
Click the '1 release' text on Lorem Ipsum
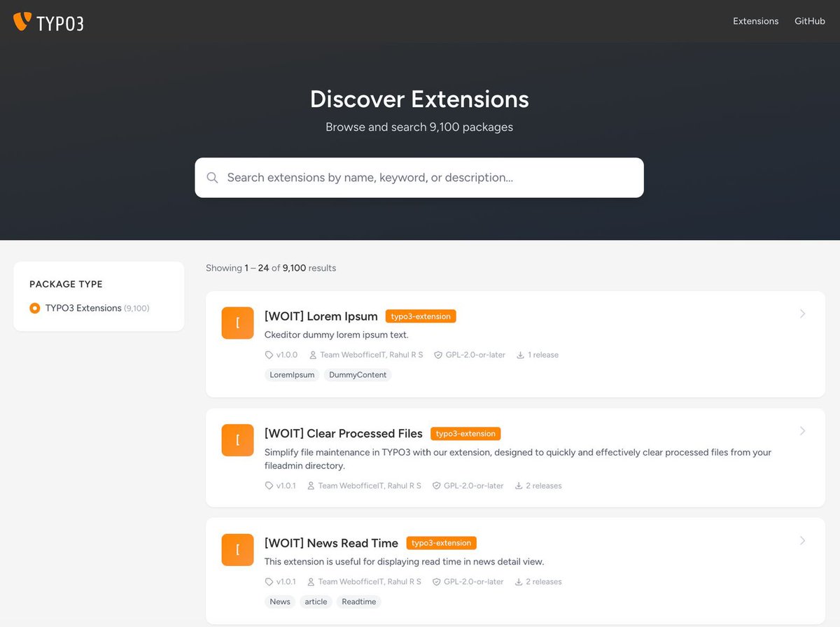tap(543, 355)
